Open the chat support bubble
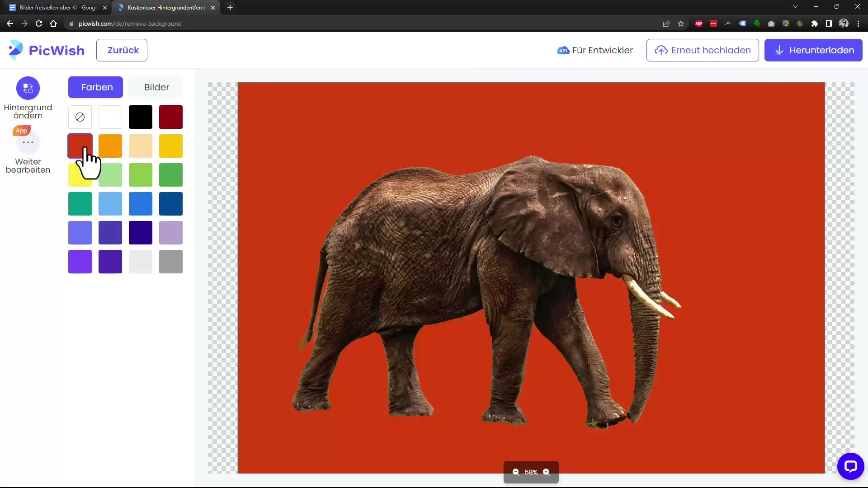Viewport: 868px width, 488px height. coord(850,466)
